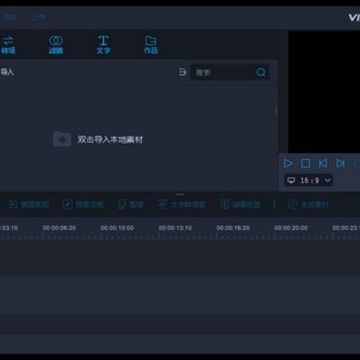Click the 双击导入本地素材 text
The height and width of the screenshot is (360, 360).
tap(110, 140)
